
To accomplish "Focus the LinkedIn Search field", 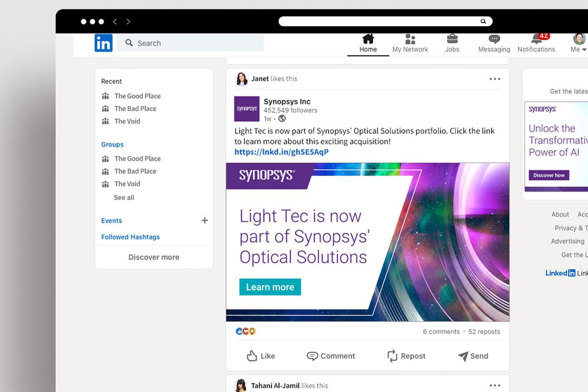I will point(190,43).
